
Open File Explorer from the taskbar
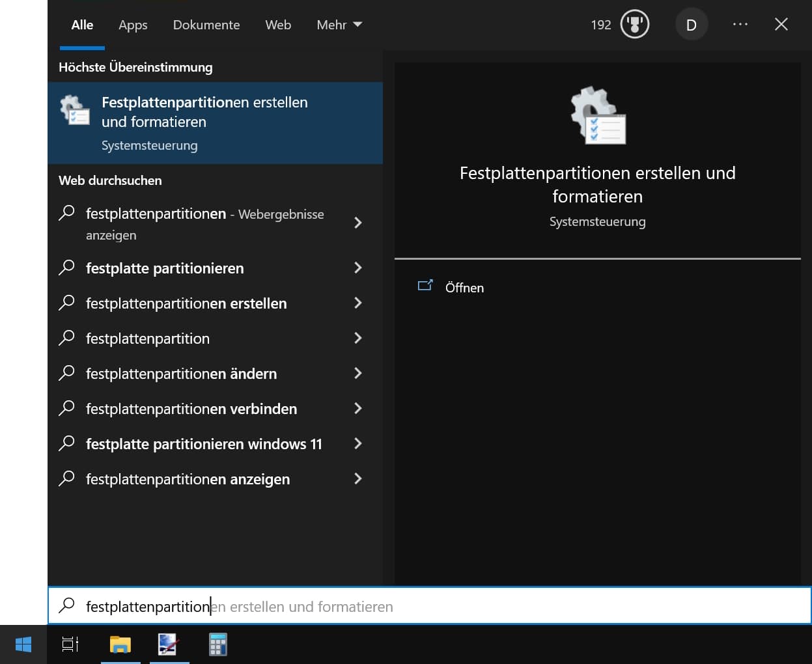[x=120, y=644]
